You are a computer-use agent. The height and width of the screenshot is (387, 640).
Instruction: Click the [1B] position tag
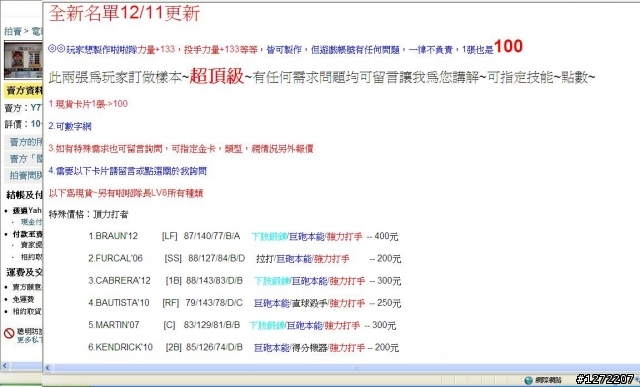(173, 280)
